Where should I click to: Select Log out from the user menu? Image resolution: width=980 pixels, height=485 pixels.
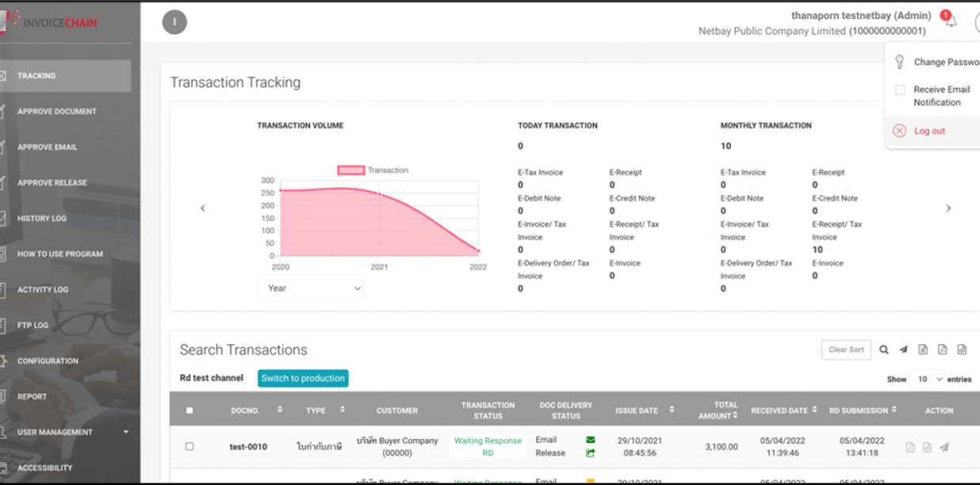(x=929, y=131)
